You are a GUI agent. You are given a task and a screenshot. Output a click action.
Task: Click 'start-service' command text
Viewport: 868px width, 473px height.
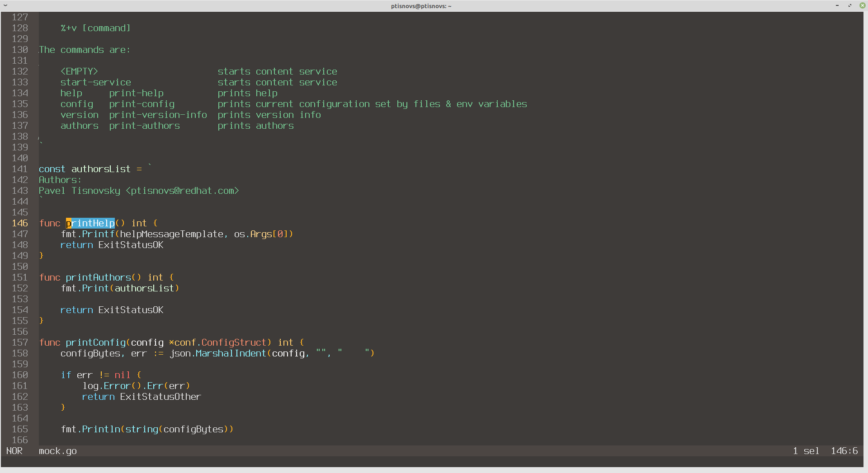96,82
